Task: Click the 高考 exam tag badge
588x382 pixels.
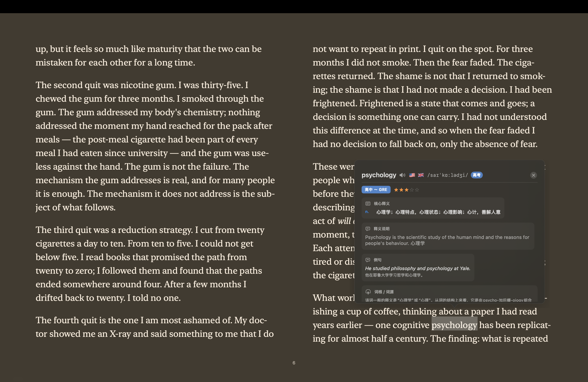Action: tap(477, 175)
